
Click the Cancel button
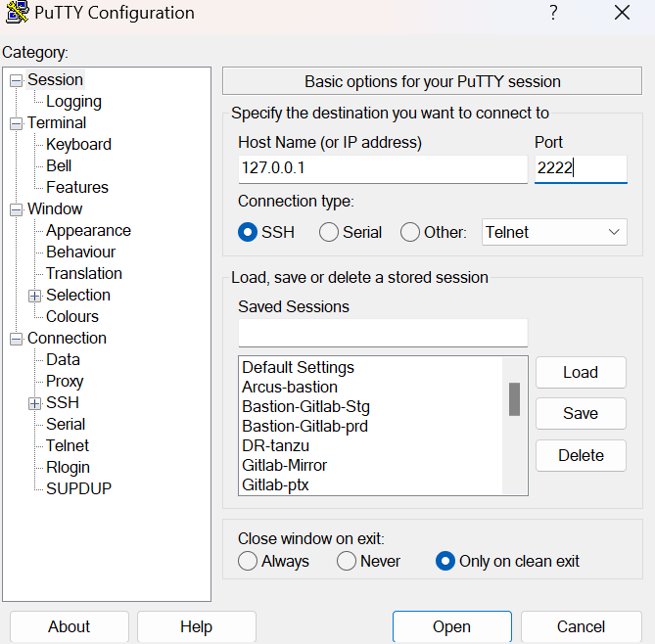pos(581,626)
